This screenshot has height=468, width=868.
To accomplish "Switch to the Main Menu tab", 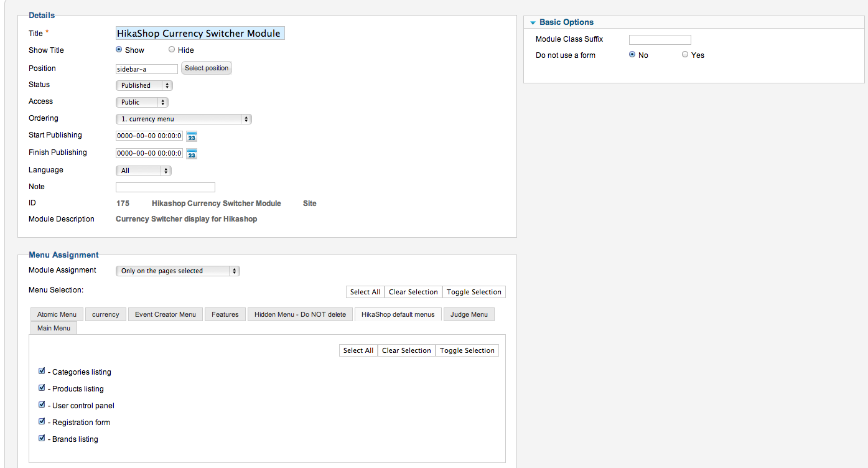I will (54, 328).
